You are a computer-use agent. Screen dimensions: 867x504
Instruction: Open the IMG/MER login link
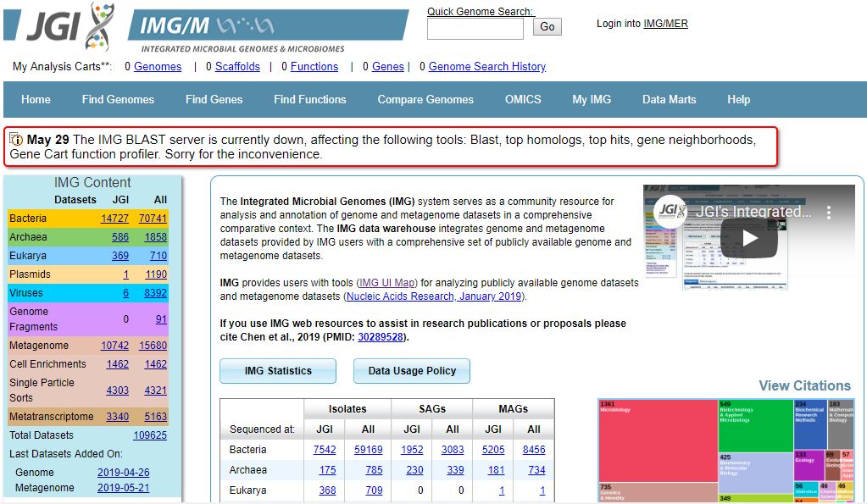[665, 23]
